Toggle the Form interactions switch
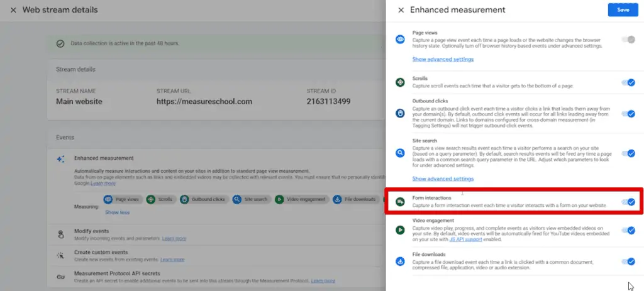The width and height of the screenshot is (644, 291). pyautogui.click(x=628, y=202)
